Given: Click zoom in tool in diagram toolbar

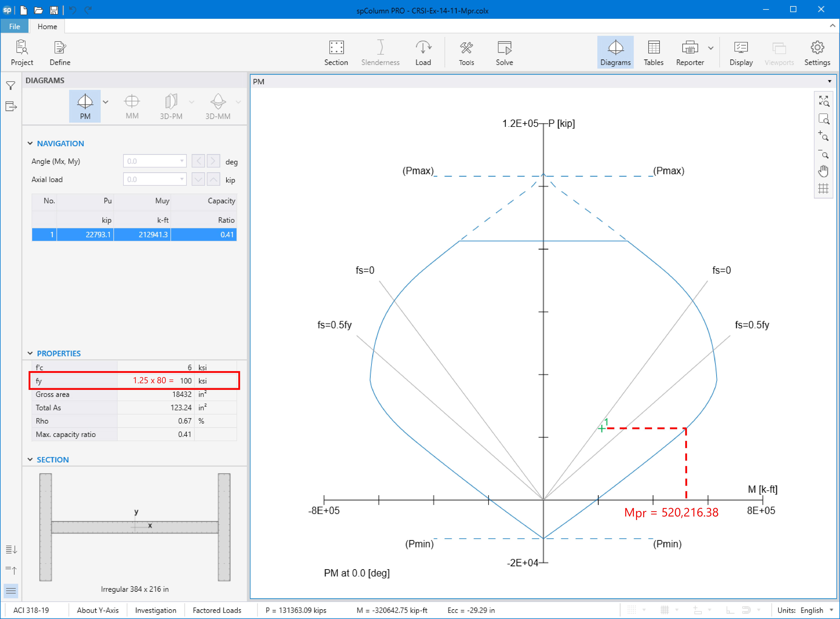Looking at the screenshot, I should tap(824, 136).
